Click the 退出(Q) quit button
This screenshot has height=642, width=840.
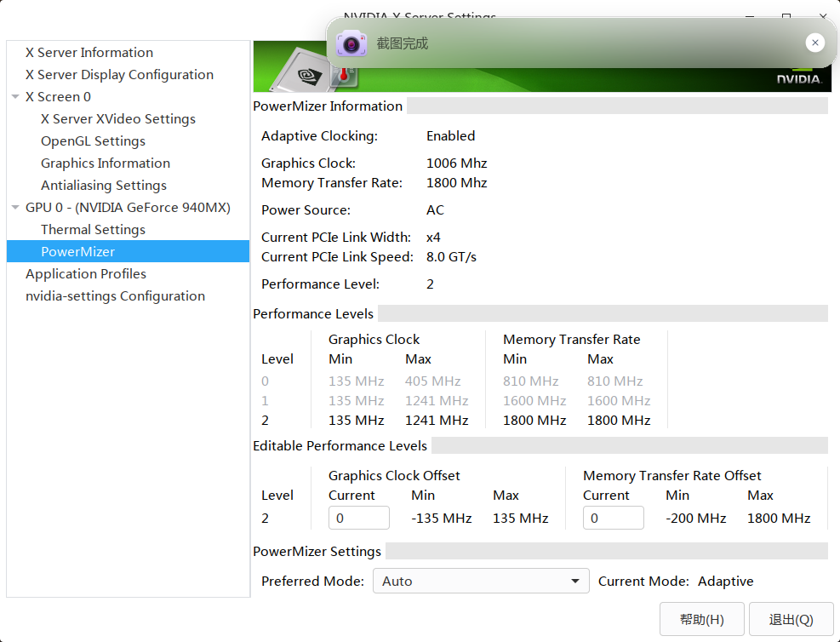[791, 619]
